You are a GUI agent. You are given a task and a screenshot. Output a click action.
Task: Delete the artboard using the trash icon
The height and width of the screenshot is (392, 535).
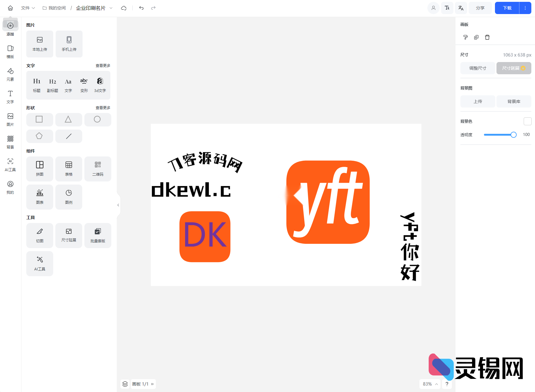[487, 37]
